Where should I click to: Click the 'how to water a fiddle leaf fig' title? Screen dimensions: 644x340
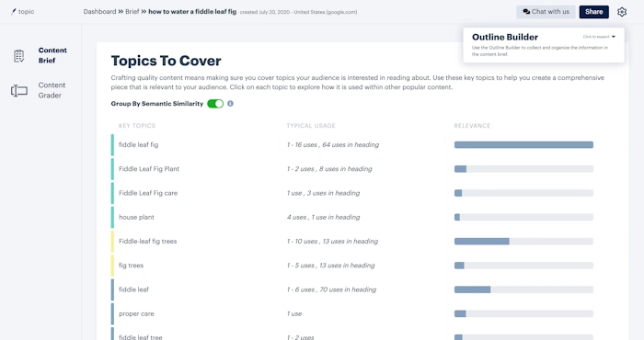[192, 12]
